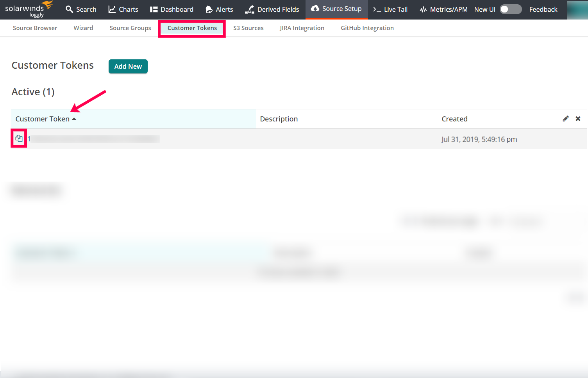Image resolution: width=588 pixels, height=378 pixels.
Task: Open the JIRA Integration tab
Action: pyautogui.click(x=302, y=28)
